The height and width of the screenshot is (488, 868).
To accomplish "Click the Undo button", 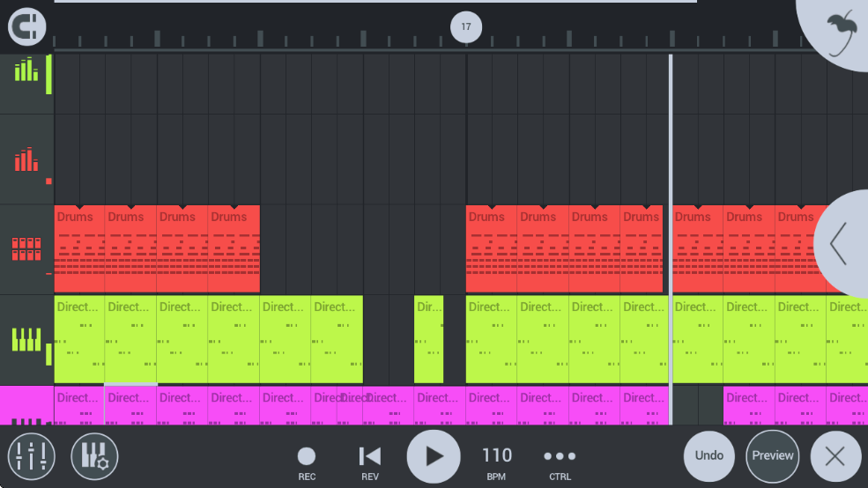I will click(709, 456).
